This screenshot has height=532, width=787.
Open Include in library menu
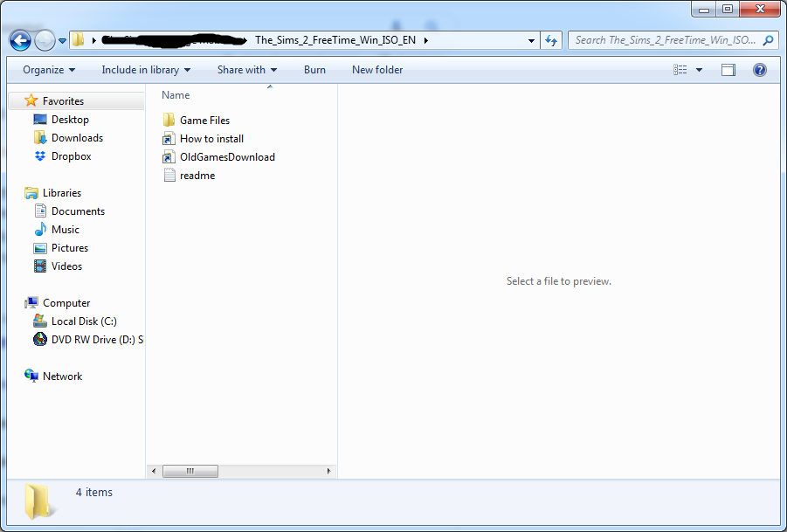pyautogui.click(x=146, y=70)
